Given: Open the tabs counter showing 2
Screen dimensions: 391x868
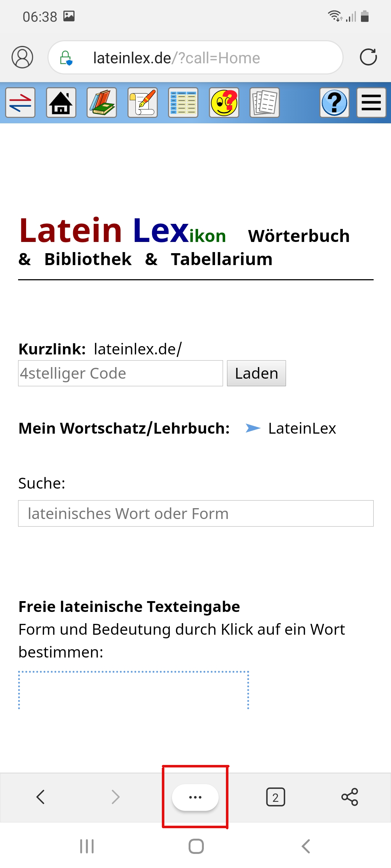Looking at the screenshot, I should pos(276,797).
